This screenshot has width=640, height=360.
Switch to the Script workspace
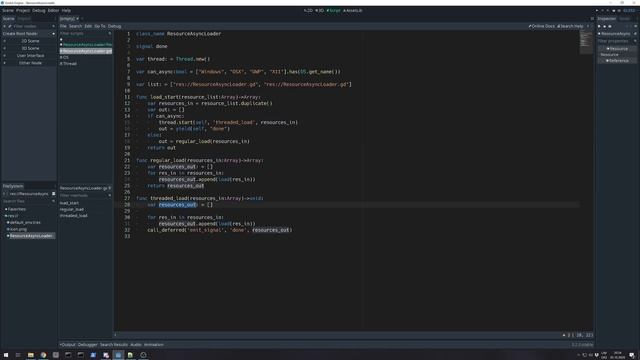[x=333, y=11]
